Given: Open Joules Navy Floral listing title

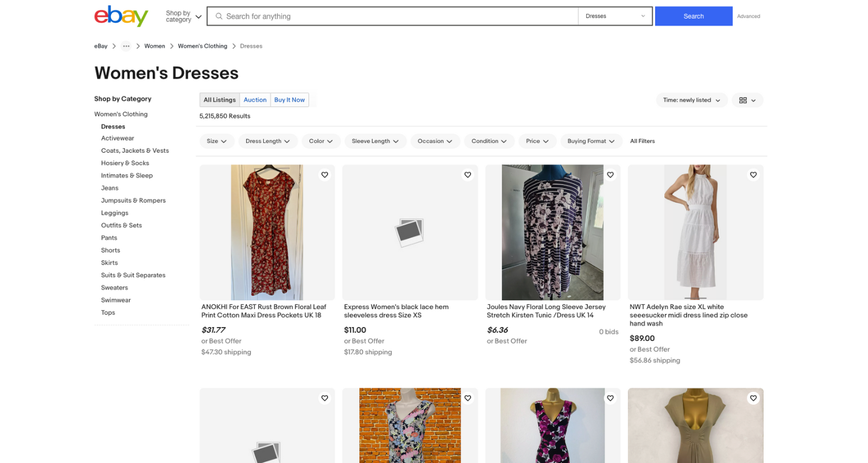Looking at the screenshot, I should click(546, 311).
